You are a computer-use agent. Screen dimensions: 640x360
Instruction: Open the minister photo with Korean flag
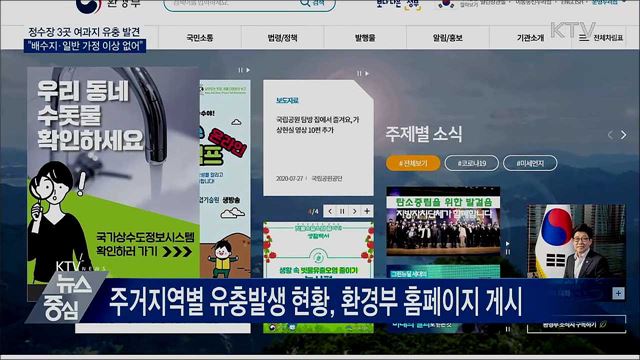tap(576, 241)
